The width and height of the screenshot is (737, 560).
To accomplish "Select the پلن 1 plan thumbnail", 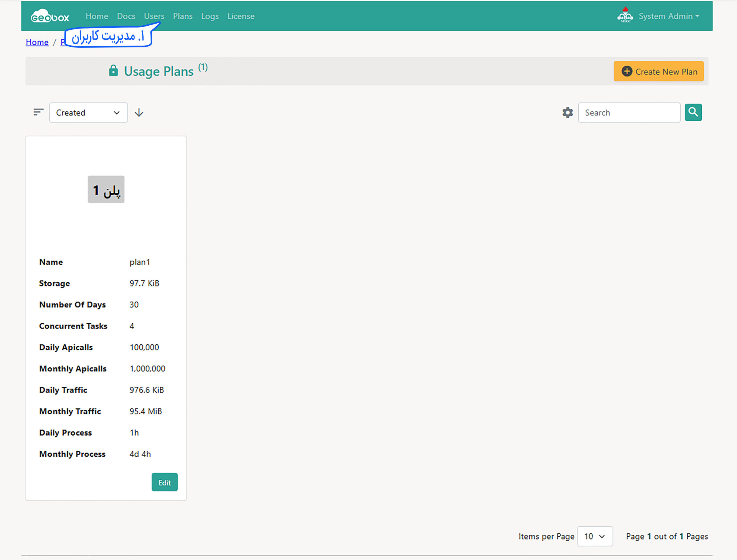I will pyautogui.click(x=106, y=189).
